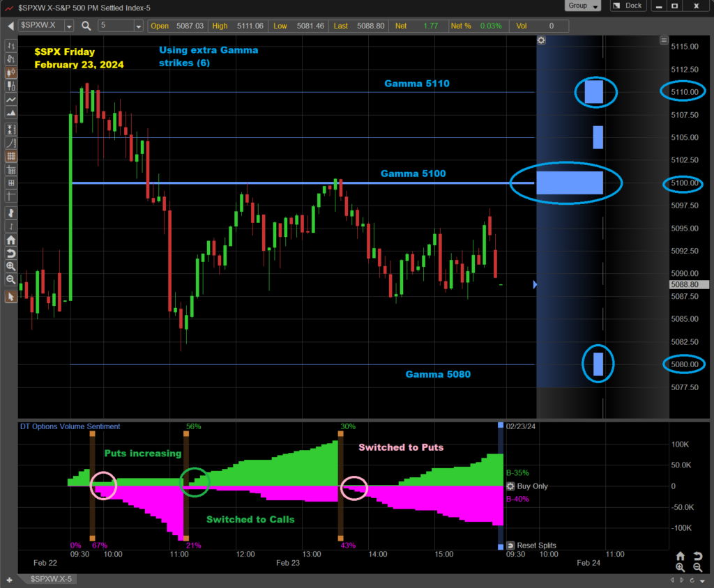Click undo arrow in left toolbar
The image size is (714, 588).
pos(11,254)
